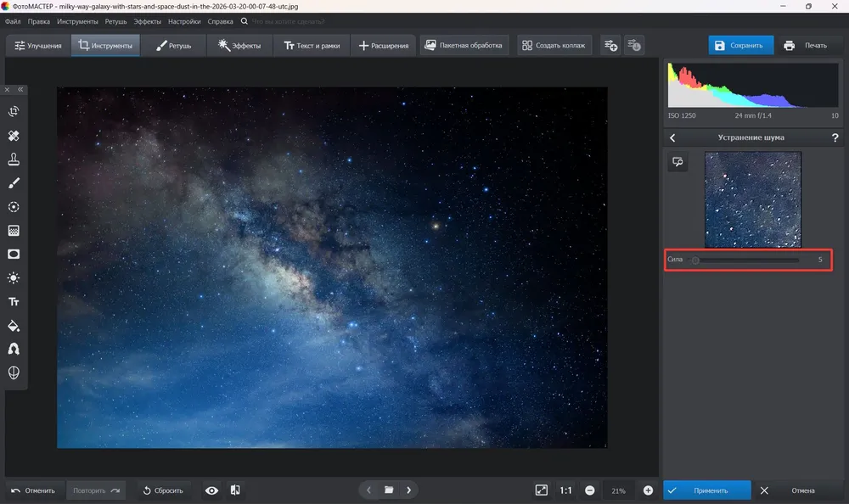Toggle original view with the eye icon
849x504 pixels.
click(211, 490)
